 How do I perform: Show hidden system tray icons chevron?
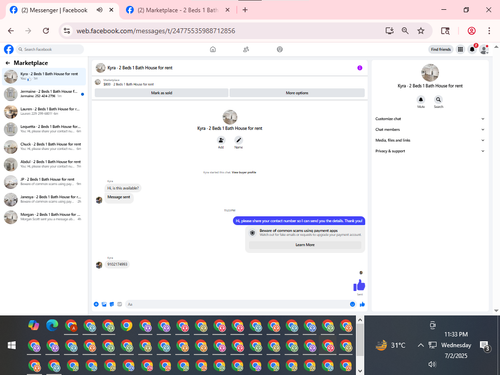[x=421, y=345]
